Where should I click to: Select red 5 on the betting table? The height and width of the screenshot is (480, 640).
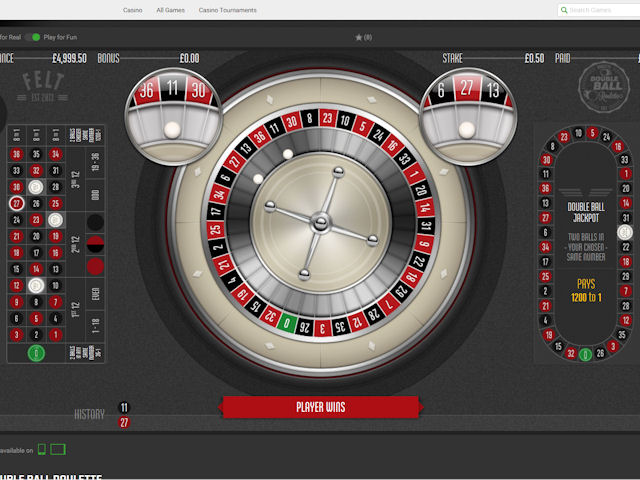(x=36, y=318)
